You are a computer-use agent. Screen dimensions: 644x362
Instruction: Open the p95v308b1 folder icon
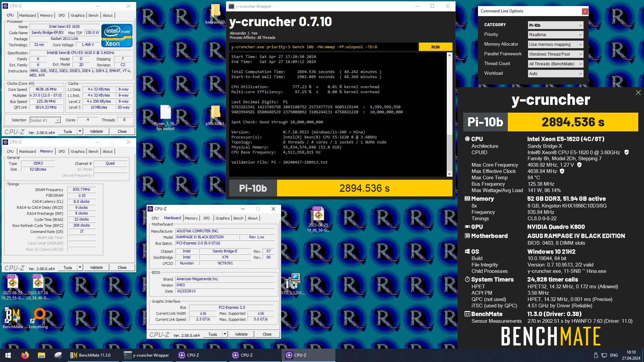tap(215, 116)
